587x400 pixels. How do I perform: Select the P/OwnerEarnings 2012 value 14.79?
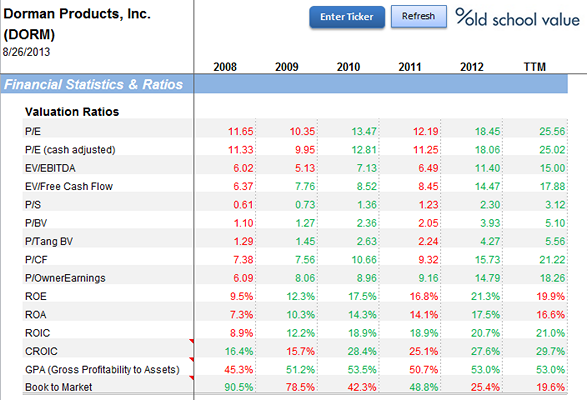coord(487,278)
